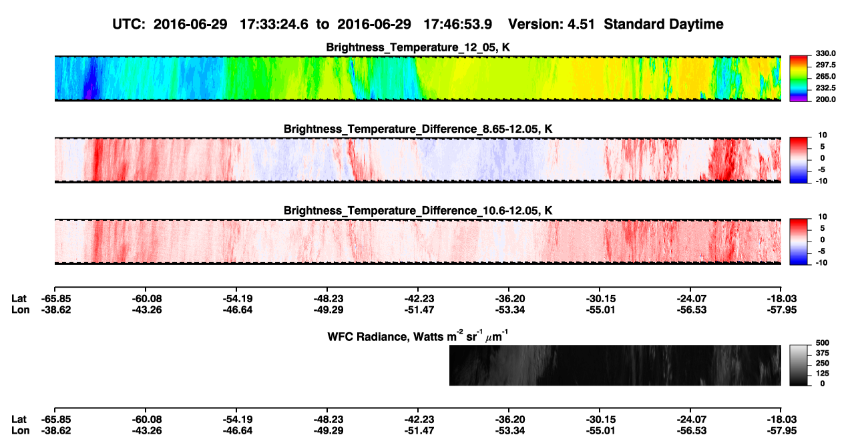Click the -10 label on the 10.6-12.05 colorbar
The width and height of the screenshot is (868, 445).
(822, 263)
